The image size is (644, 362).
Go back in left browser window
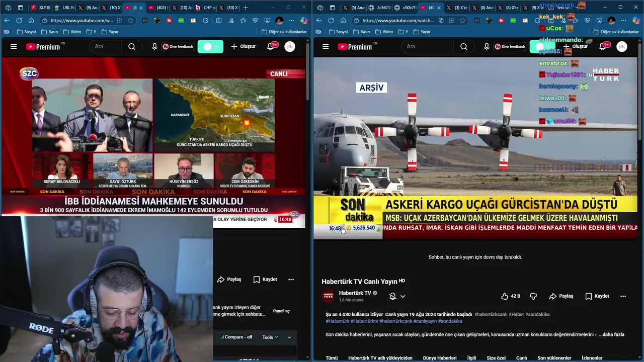pyautogui.click(x=7, y=21)
